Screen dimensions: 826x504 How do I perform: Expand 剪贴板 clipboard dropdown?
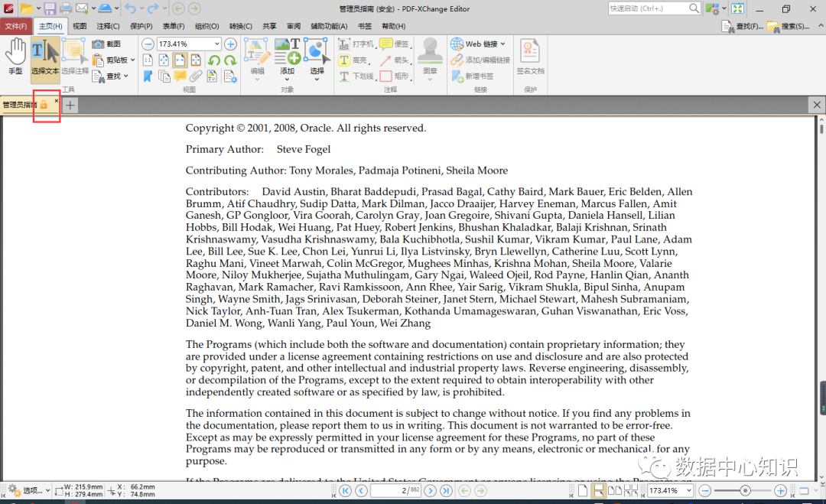(133, 60)
